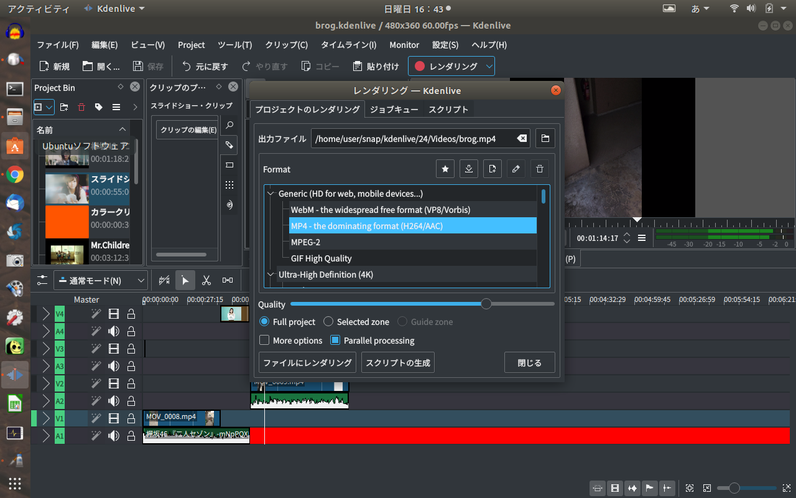
Task: Mute audio on track A1
Action: [x=114, y=436]
